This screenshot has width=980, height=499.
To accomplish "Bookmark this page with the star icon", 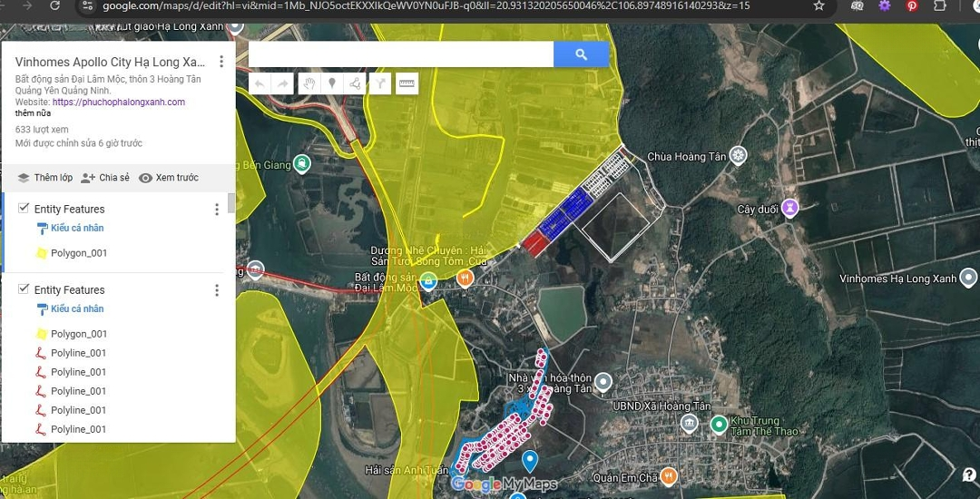I will (x=818, y=5).
